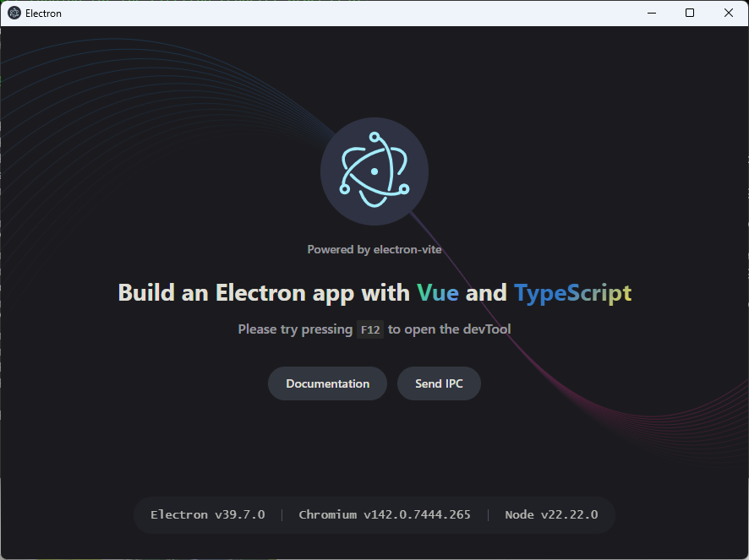749x560 pixels.
Task: Click the 'Please try pressing' hint text
Action: 295,329
